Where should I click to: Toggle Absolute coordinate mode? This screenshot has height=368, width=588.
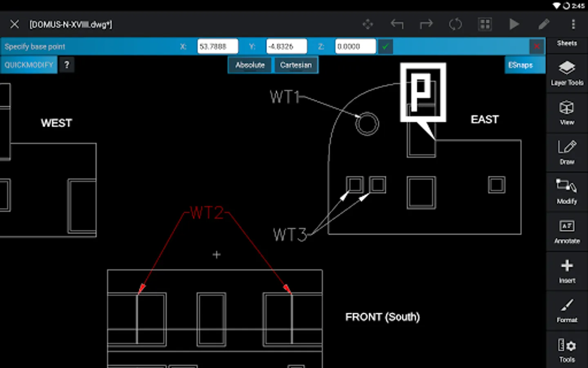[250, 65]
